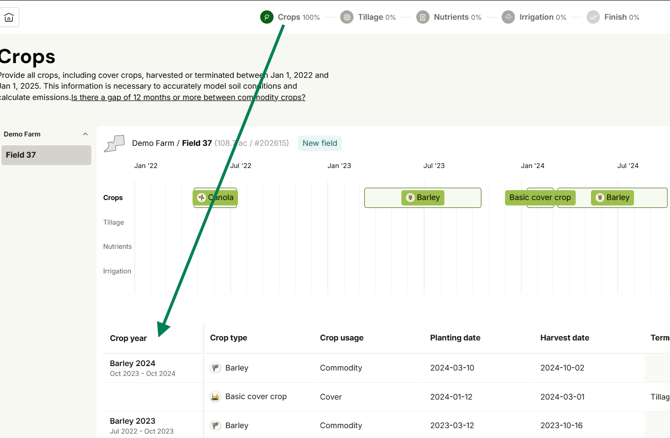The height and width of the screenshot is (438, 670).
Task: Click the Planting date column header
Action: point(455,338)
